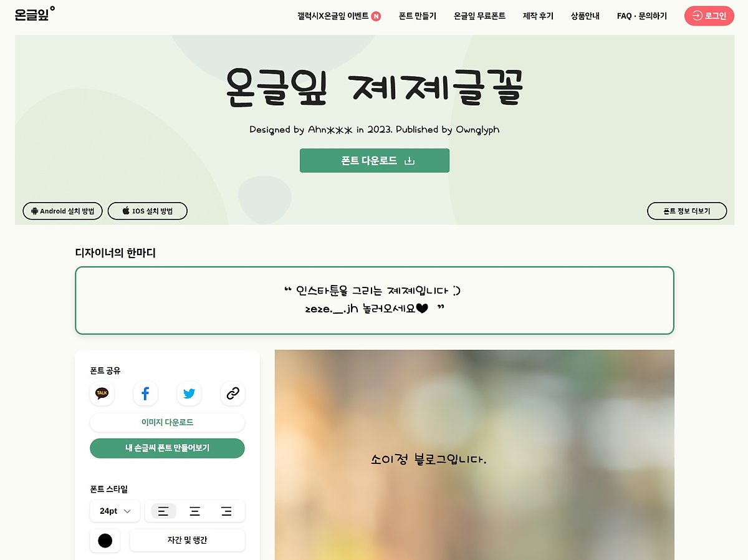Open IOS 설치 방법 guide
Image resolution: width=748 pixels, height=560 pixels.
click(147, 211)
